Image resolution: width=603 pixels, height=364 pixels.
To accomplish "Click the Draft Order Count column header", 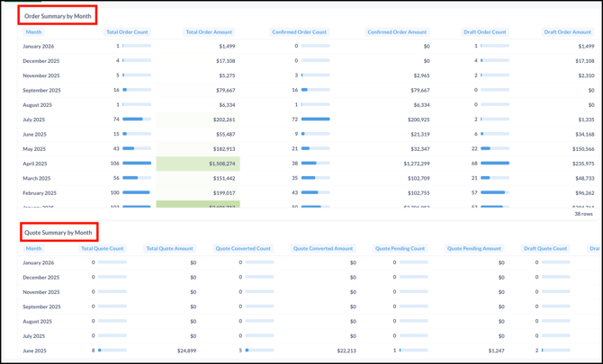I will [x=484, y=32].
